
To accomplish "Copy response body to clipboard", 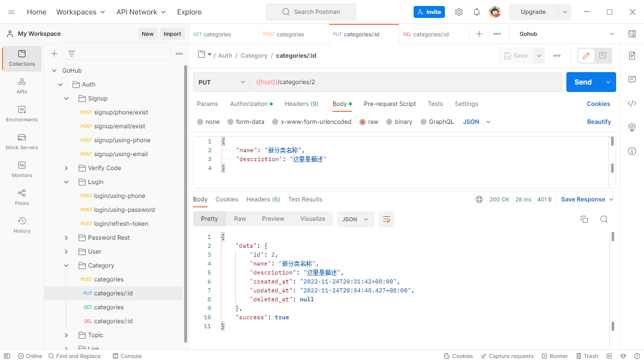I will tap(584, 219).
